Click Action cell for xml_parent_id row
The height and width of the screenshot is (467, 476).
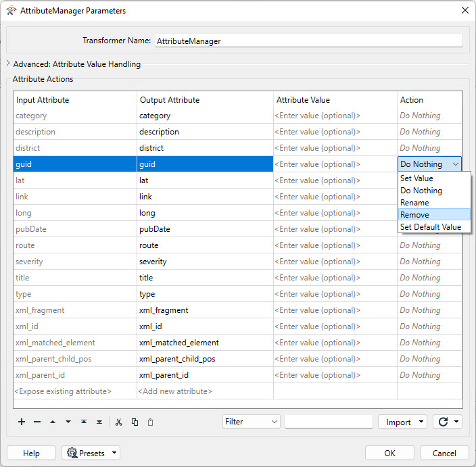[430, 375]
